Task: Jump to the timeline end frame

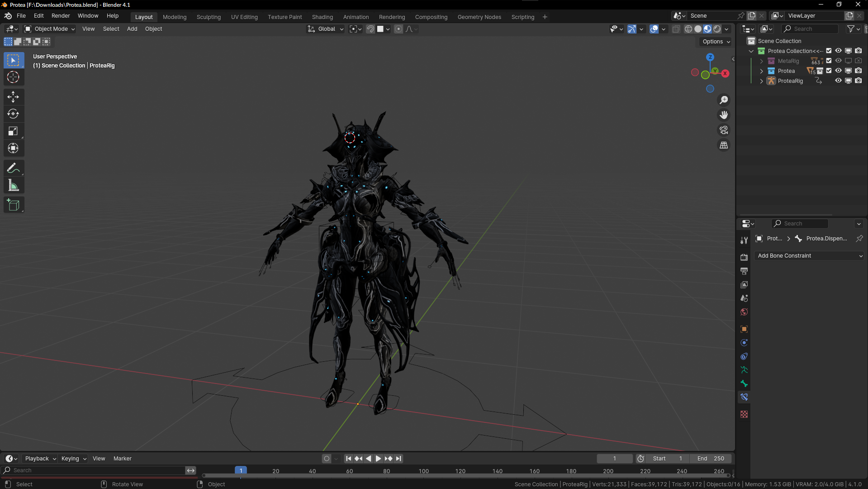Action: click(398, 459)
